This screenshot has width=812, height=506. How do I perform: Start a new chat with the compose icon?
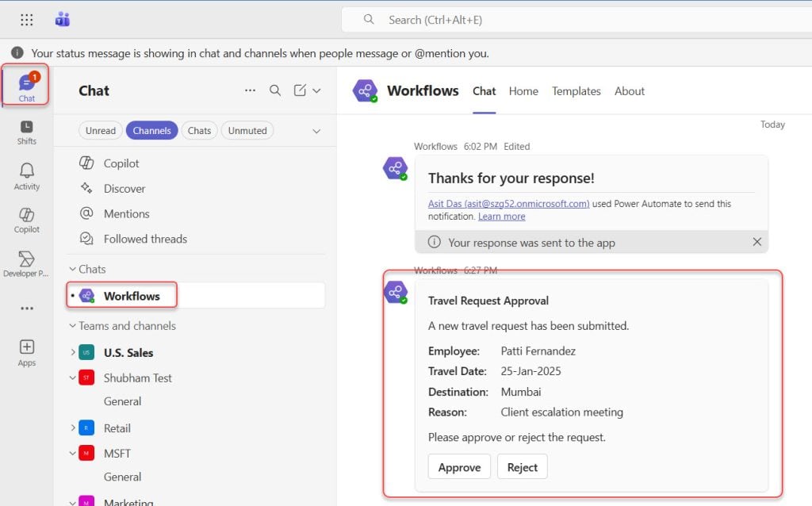point(301,90)
